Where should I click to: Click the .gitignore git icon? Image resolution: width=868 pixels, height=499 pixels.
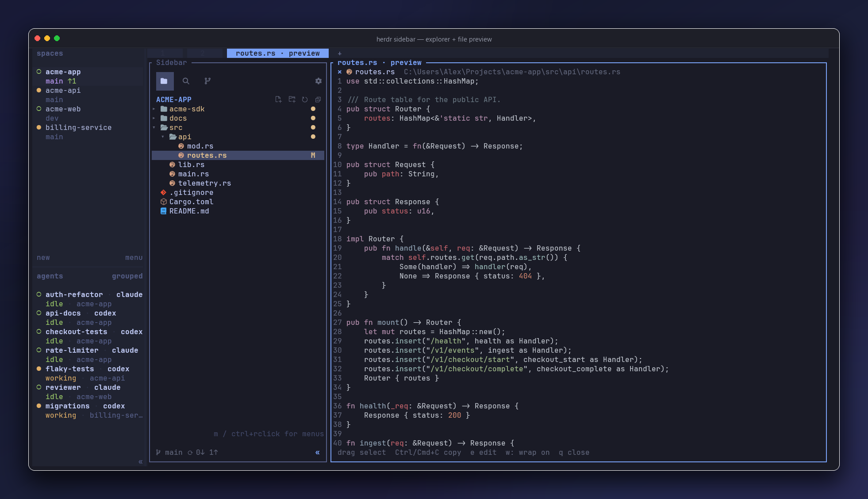[163, 193]
